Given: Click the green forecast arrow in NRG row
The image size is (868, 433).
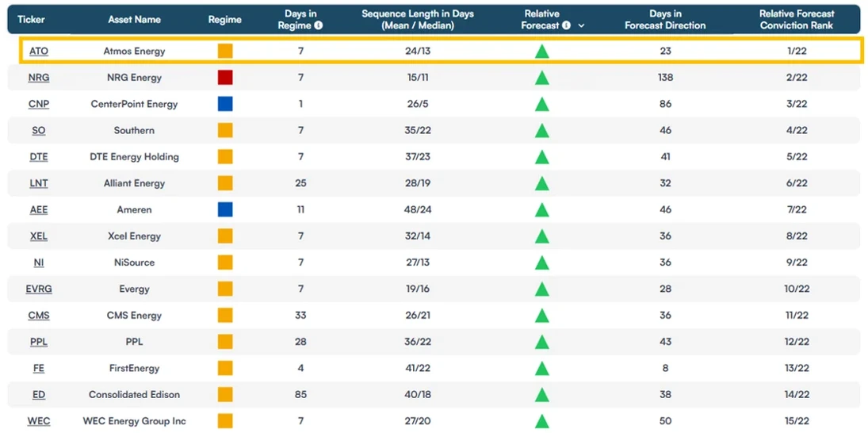Looking at the screenshot, I should [542, 78].
